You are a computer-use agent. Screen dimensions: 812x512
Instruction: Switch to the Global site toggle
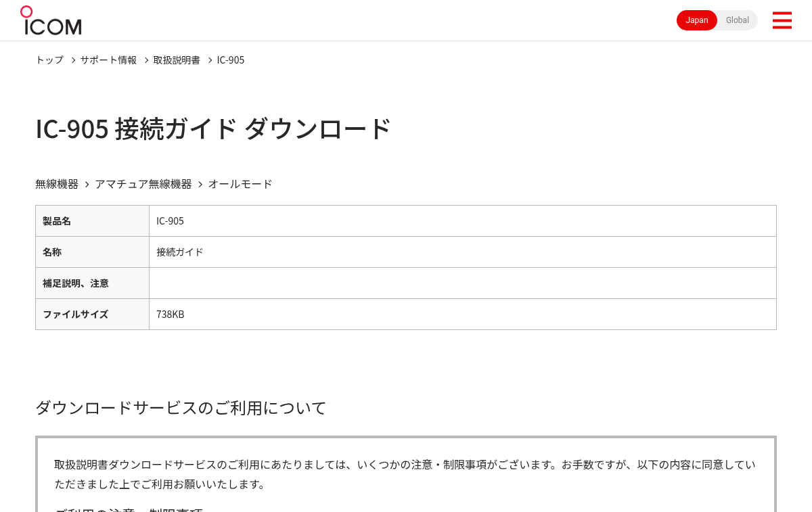tap(738, 20)
